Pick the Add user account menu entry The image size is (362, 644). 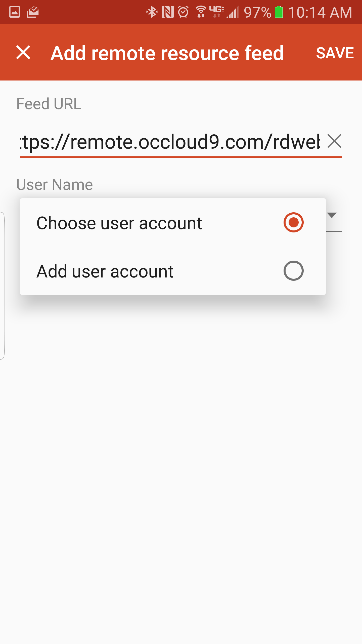(173, 271)
